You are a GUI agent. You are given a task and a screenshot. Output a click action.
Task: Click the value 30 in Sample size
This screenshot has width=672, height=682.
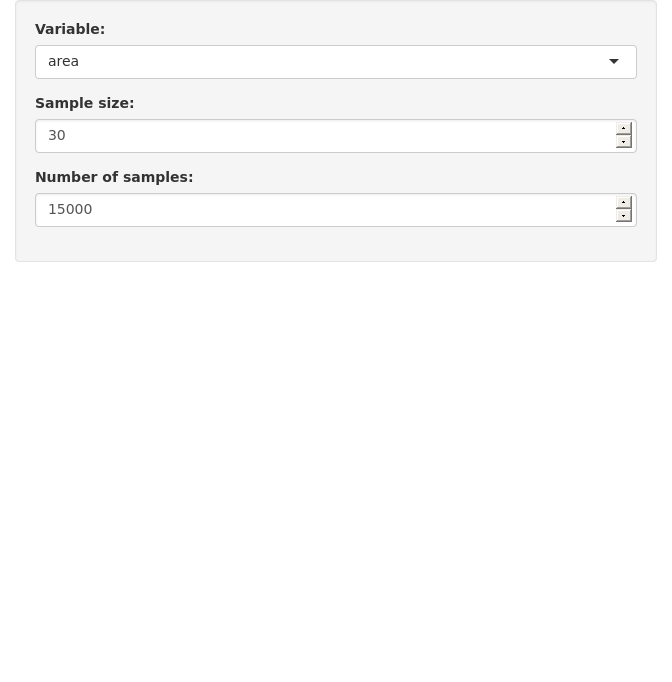tap(57, 136)
